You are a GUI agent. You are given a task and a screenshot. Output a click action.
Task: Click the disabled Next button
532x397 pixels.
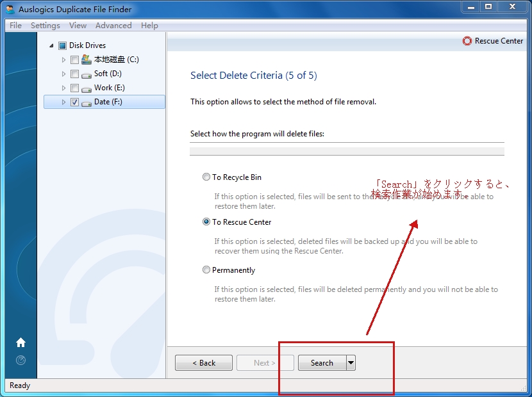[x=265, y=363]
